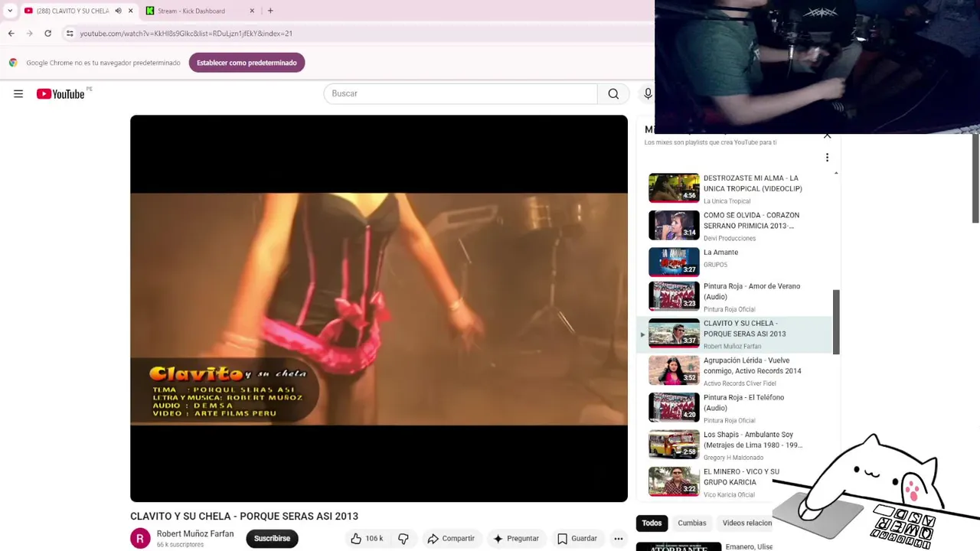The image size is (980, 551).
Task: Save video with Guardar button
Action: (577, 539)
